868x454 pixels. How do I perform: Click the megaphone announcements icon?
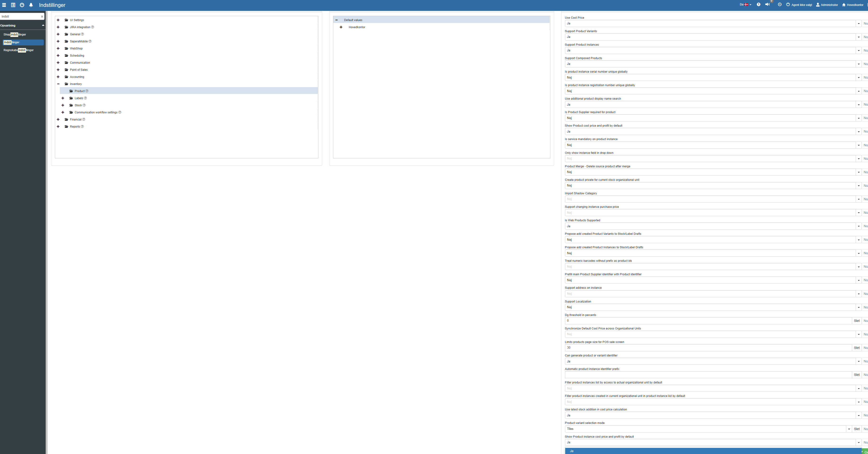coord(767,5)
